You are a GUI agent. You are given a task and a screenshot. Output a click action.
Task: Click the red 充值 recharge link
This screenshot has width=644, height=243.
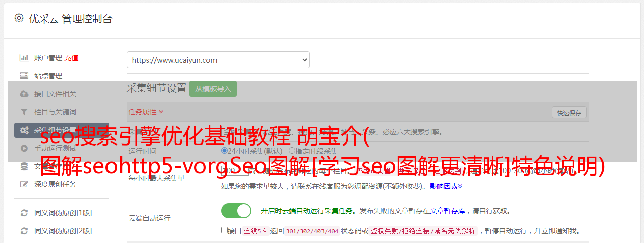point(71,58)
